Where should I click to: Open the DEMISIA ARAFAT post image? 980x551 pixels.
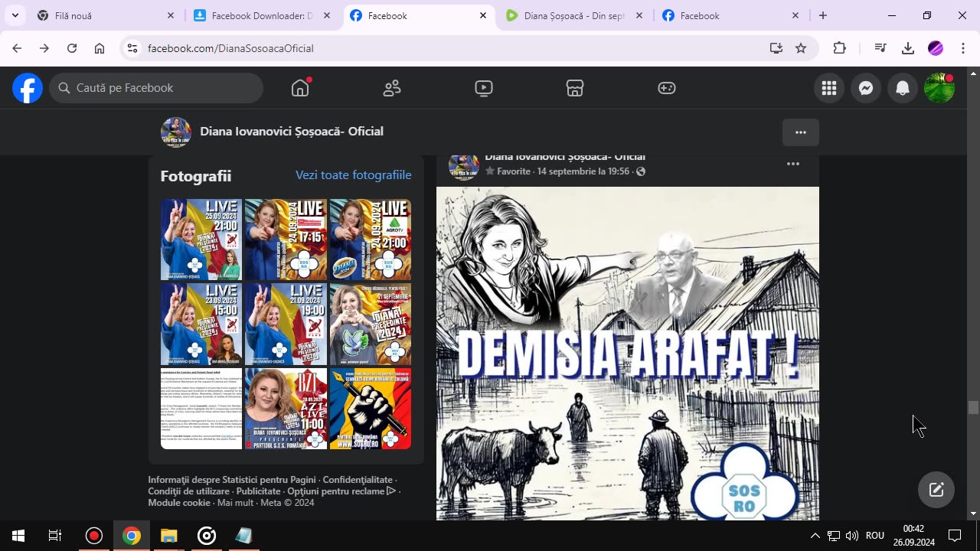pyautogui.click(x=628, y=354)
